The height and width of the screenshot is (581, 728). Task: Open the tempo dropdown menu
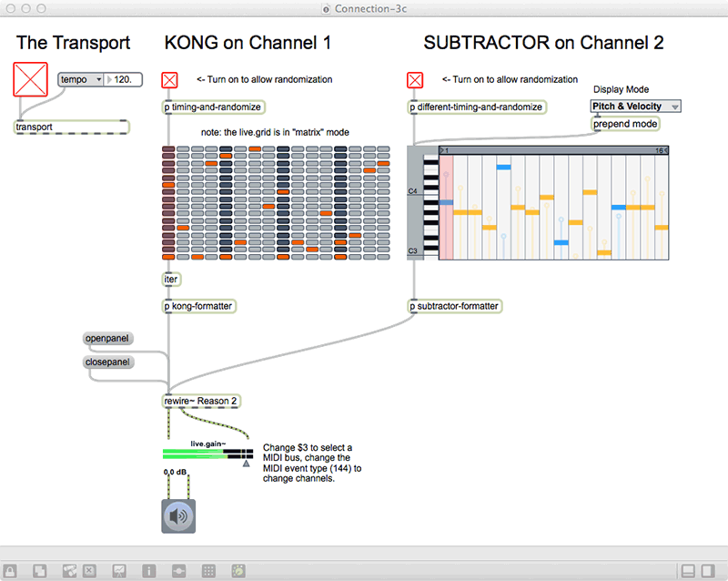80,79
